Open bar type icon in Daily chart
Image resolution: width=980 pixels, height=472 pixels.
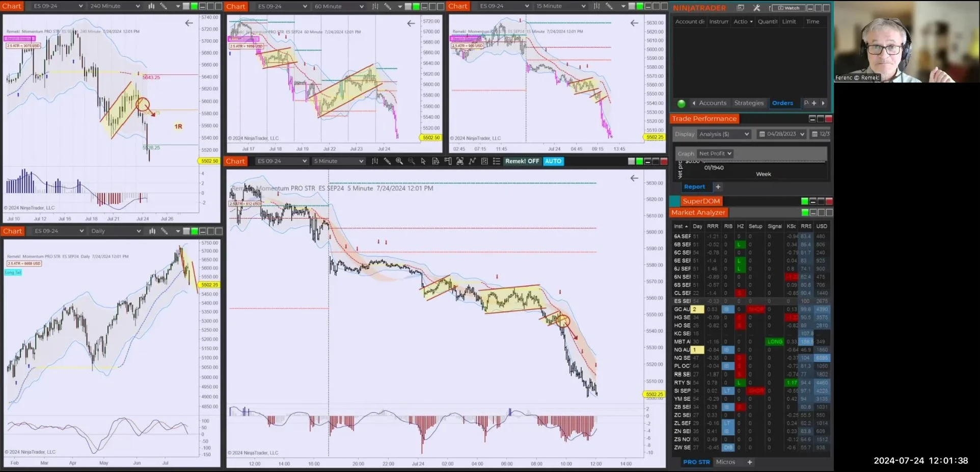(152, 231)
